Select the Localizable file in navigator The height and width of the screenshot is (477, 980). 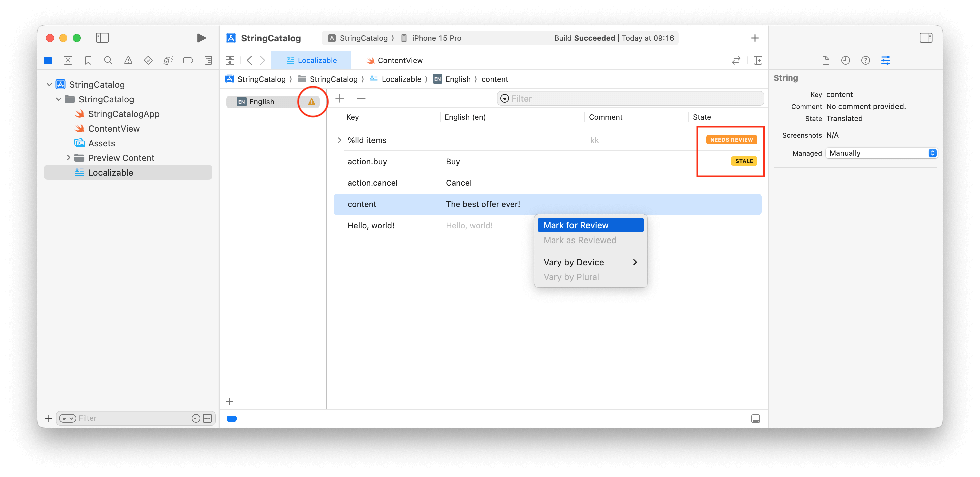[x=128, y=172]
